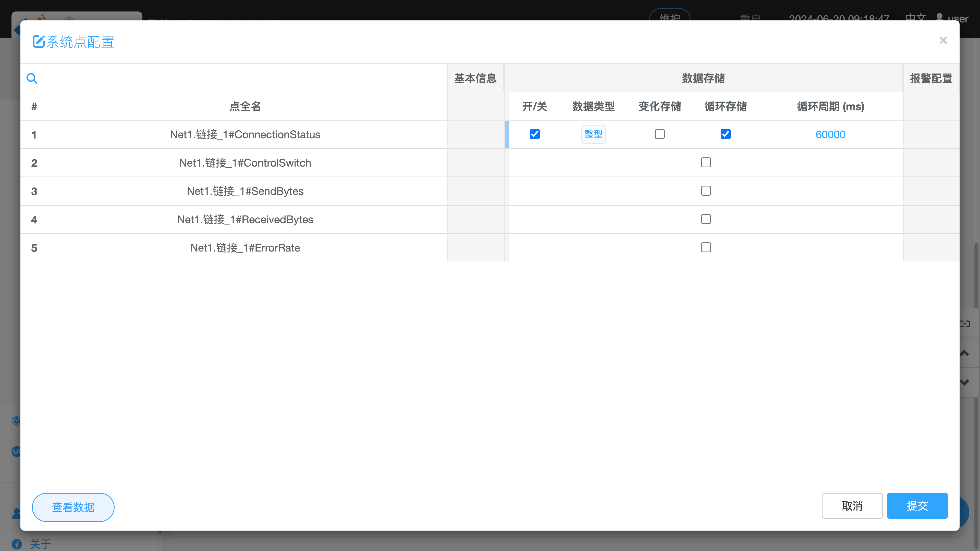
Task: Click the search magnifier icon
Action: [32, 78]
